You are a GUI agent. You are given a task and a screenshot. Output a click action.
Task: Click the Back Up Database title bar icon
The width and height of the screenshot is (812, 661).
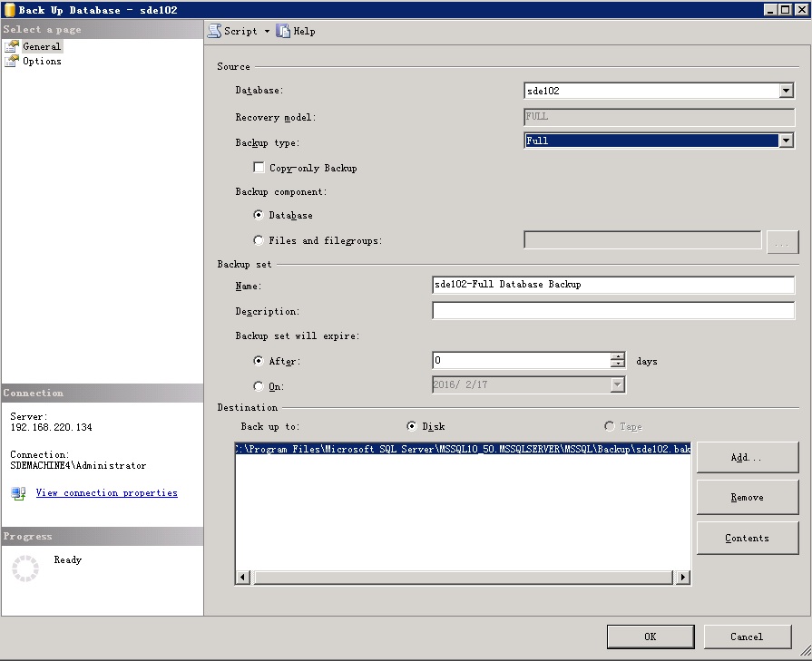click(x=8, y=8)
